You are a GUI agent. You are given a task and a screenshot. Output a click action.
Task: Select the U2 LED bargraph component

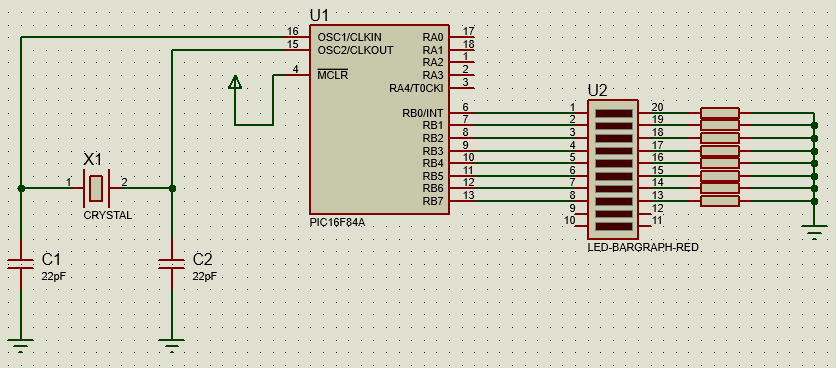tap(613, 169)
